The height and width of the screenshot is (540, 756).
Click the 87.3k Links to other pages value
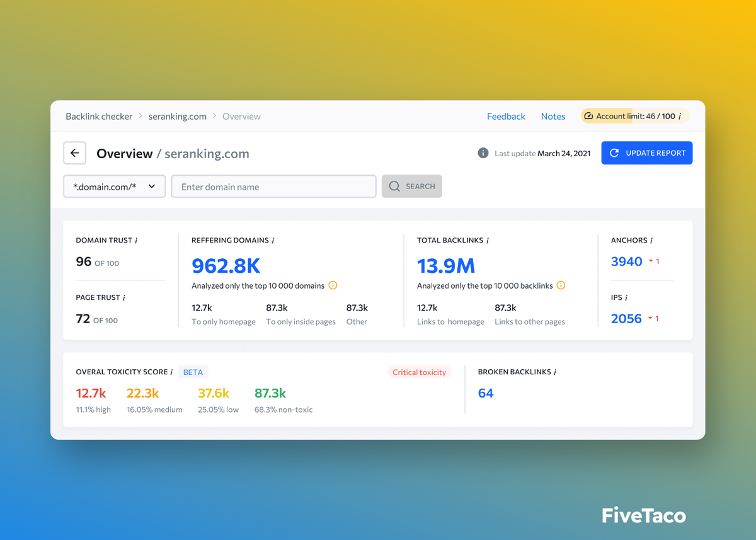pyautogui.click(x=506, y=307)
